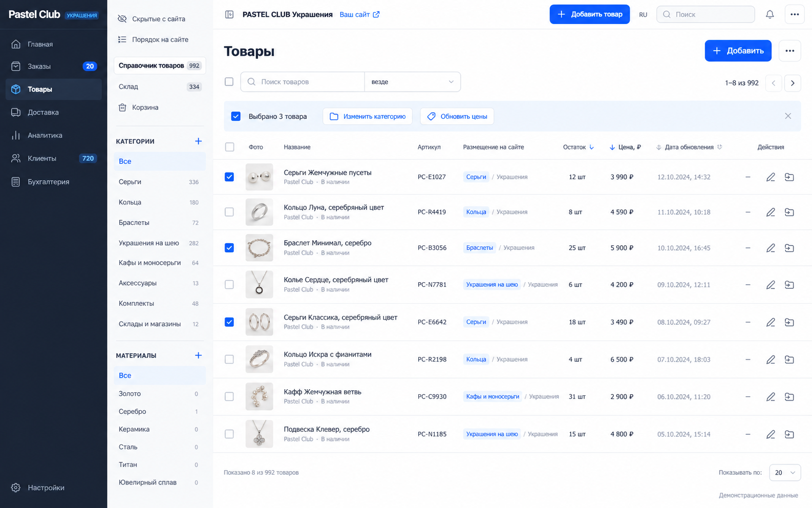Toggle the table header select-all checkbox
The width and height of the screenshot is (812, 508).
click(x=229, y=147)
